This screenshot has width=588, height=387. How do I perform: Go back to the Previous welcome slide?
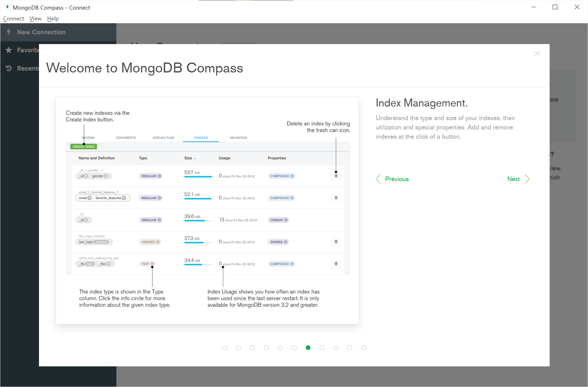[397, 179]
